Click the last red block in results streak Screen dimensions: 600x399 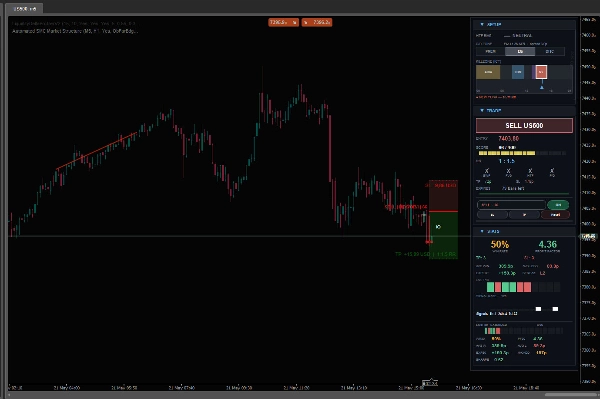pos(527,287)
